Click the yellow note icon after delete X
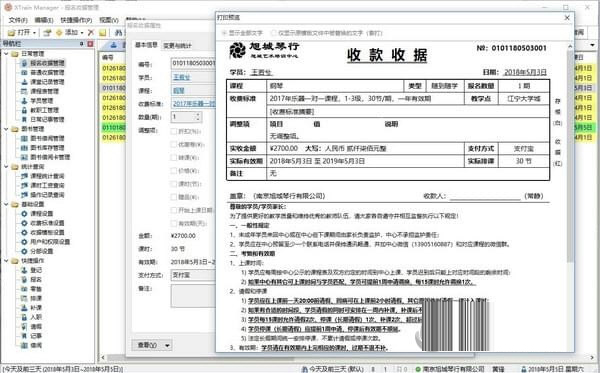 tap(102, 33)
